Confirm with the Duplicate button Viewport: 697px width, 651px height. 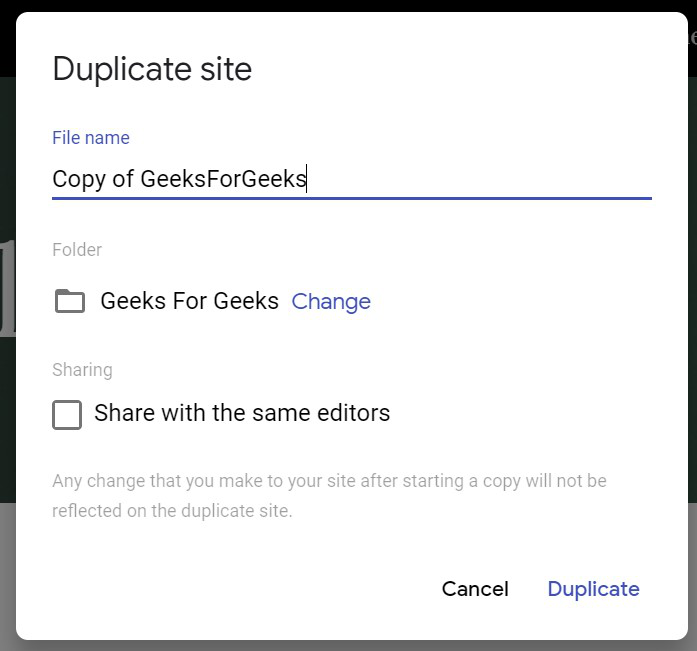593,589
